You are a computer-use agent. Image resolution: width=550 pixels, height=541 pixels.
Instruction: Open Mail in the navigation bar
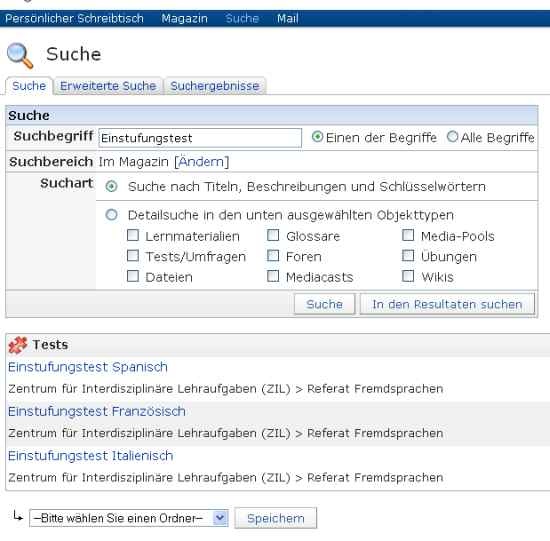288,18
